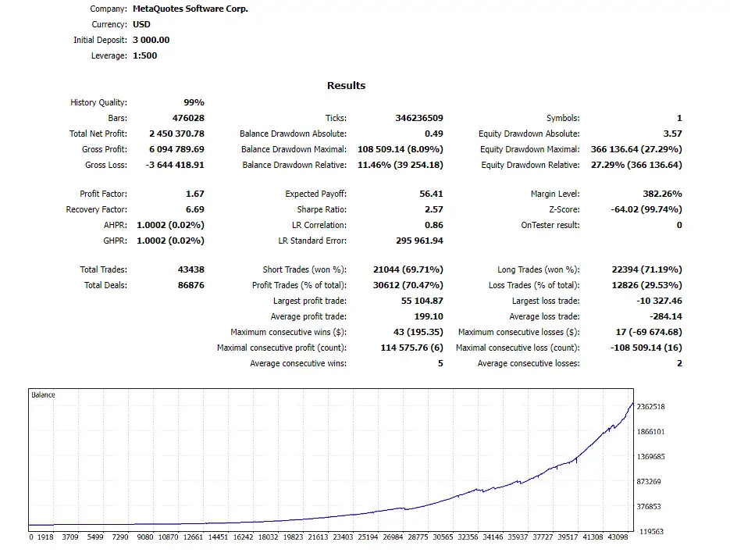Select the Results section heading
This screenshot has height=560, width=730.
pyautogui.click(x=346, y=86)
